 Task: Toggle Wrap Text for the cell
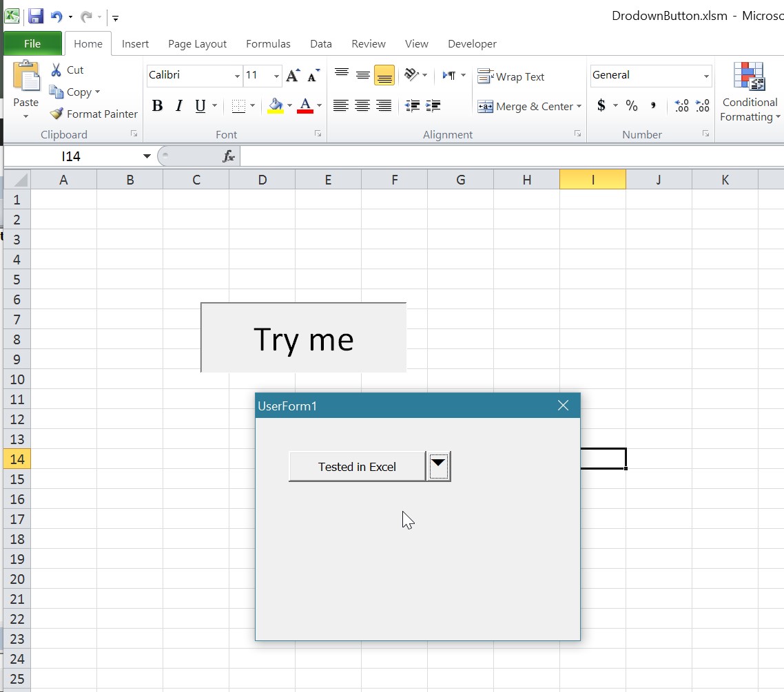(511, 77)
